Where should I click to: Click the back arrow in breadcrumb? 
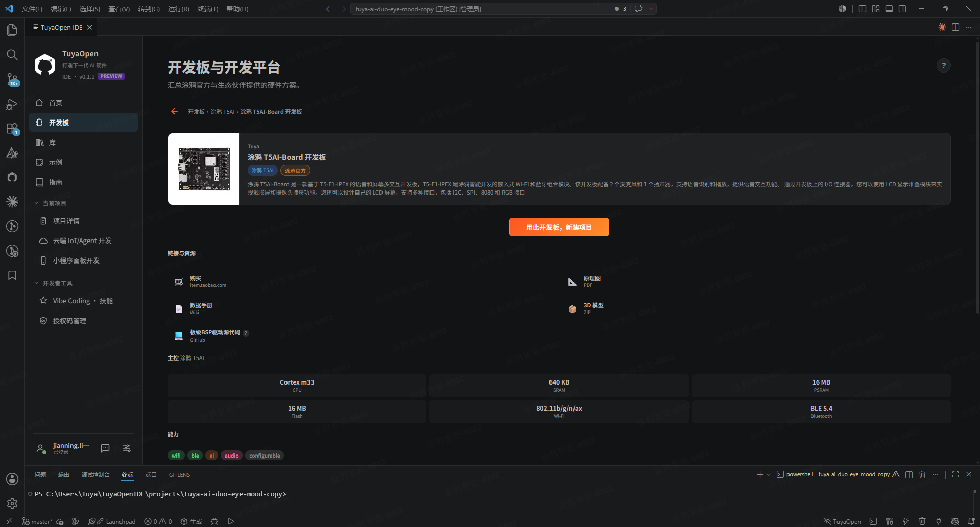click(175, 111)
